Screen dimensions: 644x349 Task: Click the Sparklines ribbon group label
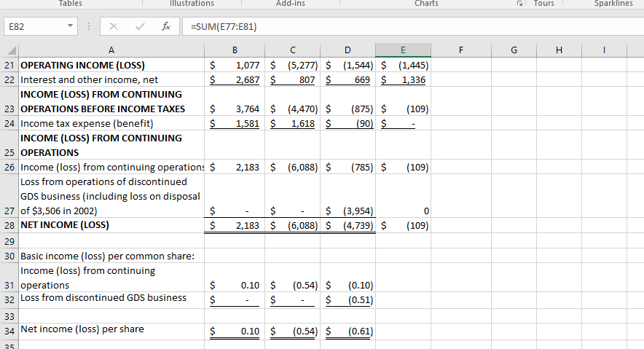pyautogui.click(x=613, y=4)
